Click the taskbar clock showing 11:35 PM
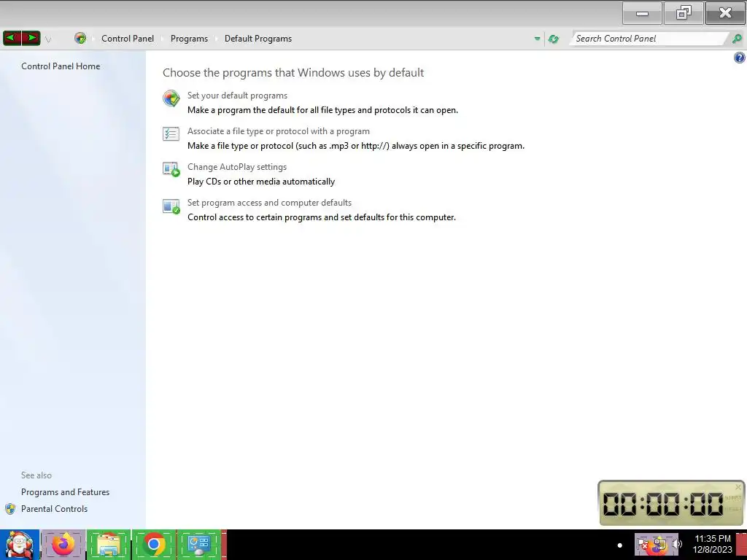 coord(712,544)
